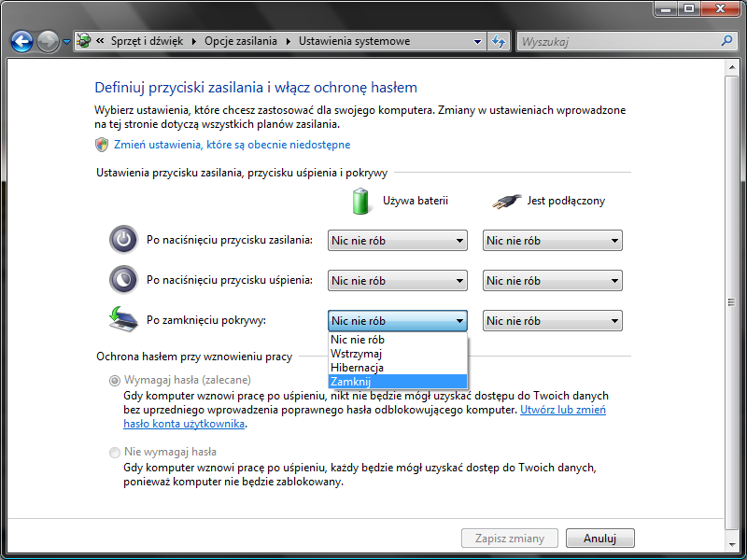
Task: Click the greyed forward navigation arrow
Action: click(x=49, y=42)
